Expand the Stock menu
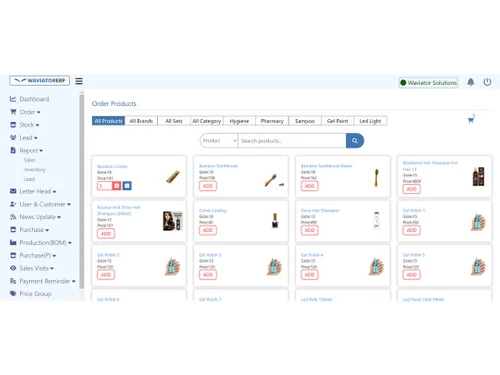Viewport: 500px width, 375px height. tap(29, 125)
